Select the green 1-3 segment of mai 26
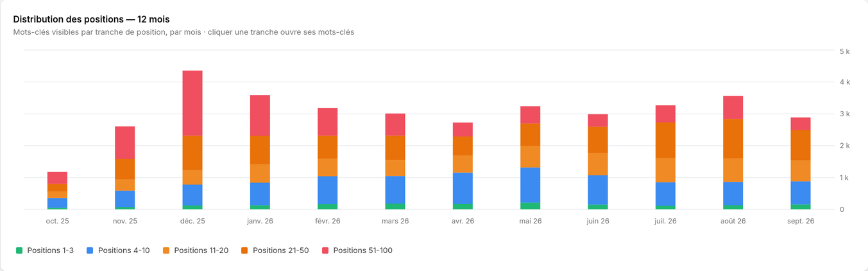This screenshot has height=271, width=868. 531,205
